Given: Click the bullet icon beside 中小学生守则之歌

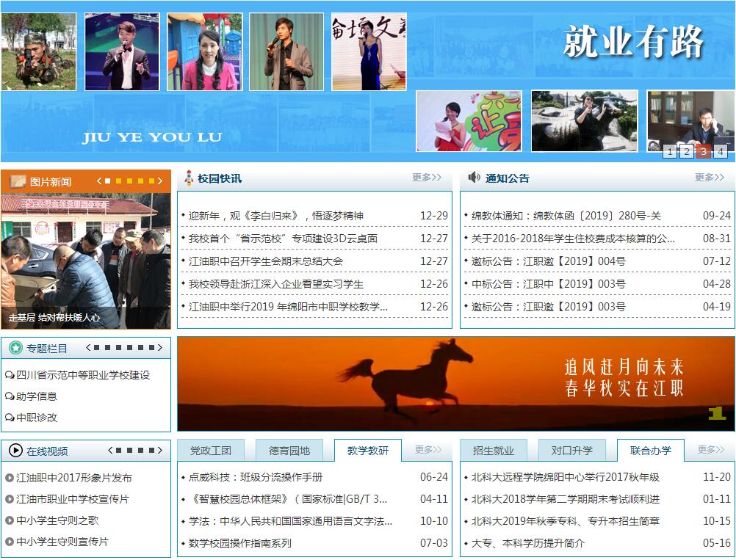Looking at the screenshot, I should [x=10, y=520].
